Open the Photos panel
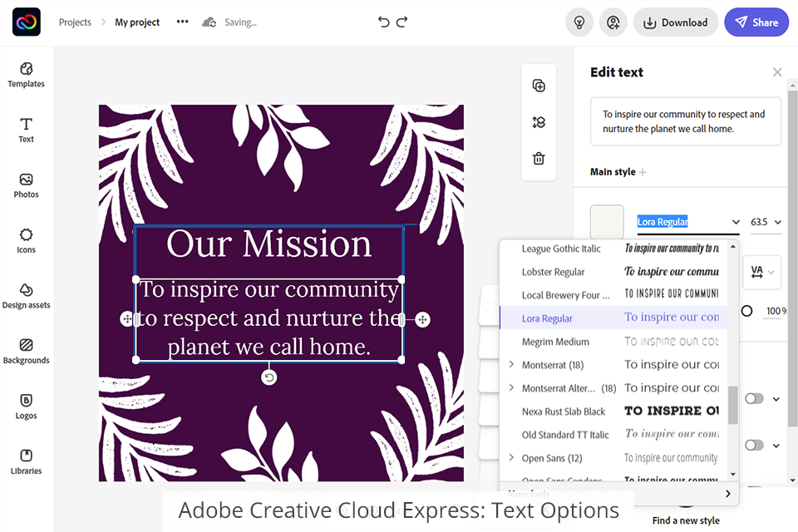 26,185
